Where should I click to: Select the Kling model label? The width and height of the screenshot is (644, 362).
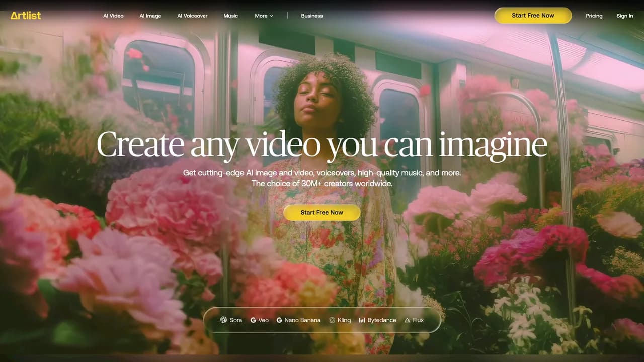344,320
